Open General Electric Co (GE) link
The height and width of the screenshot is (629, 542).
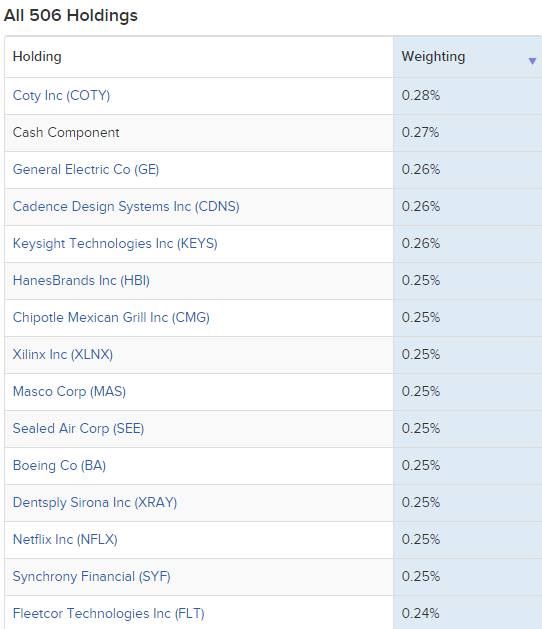click(86, 169)
